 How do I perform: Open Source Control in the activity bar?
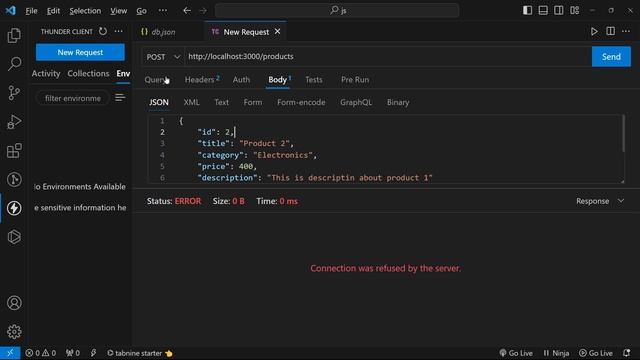pyautogui.click(x=14, y=93)
